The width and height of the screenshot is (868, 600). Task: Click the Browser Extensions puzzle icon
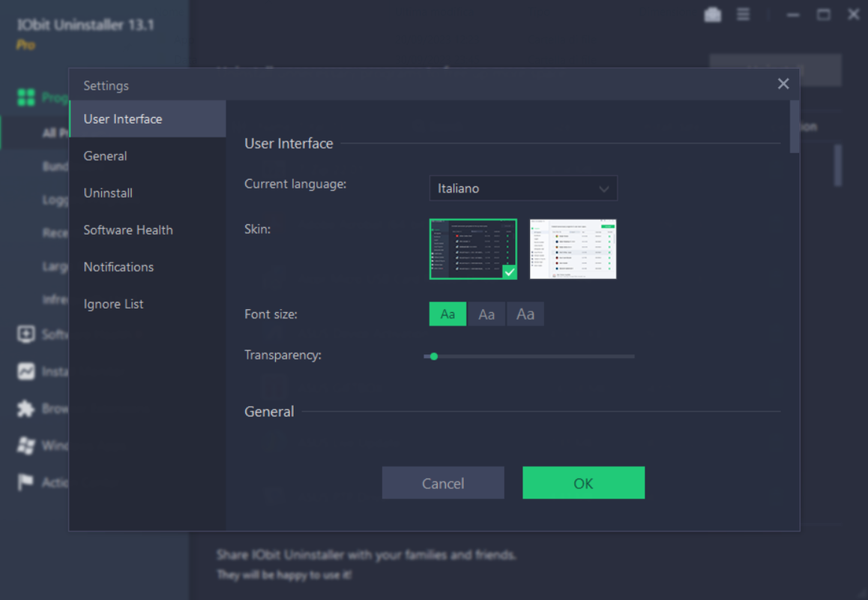(x=26, y=409)
